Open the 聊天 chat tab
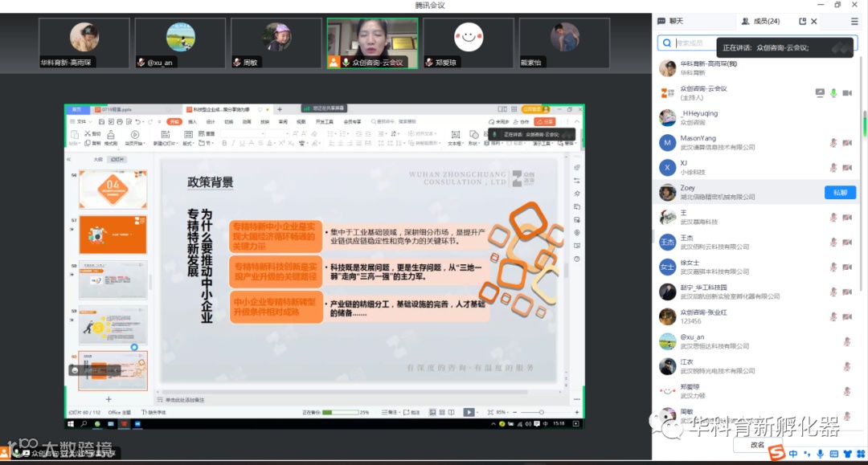Screen dimensions: 868x465 669,21
